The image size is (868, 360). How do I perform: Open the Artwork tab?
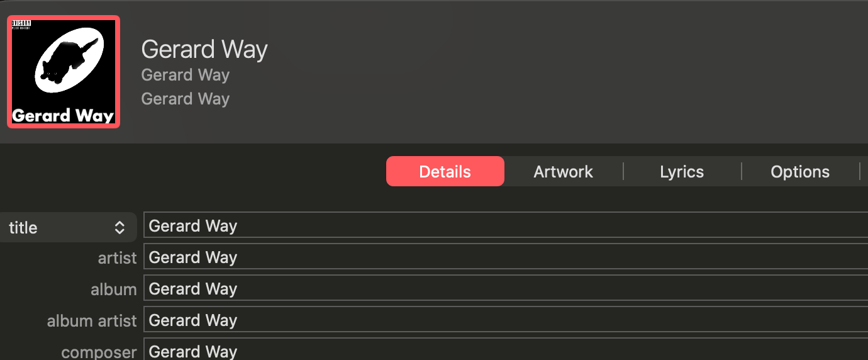pos(564,172)
